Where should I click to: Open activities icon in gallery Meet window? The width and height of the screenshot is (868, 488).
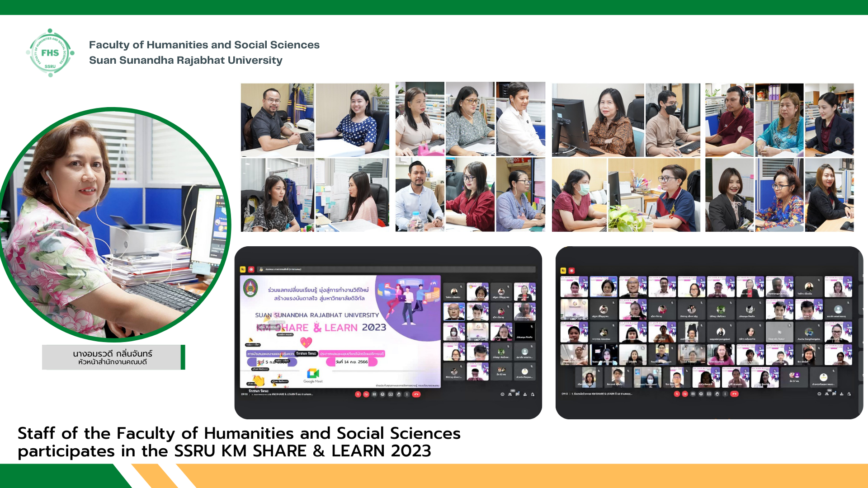pyautogui.click(x=841, y=394)
